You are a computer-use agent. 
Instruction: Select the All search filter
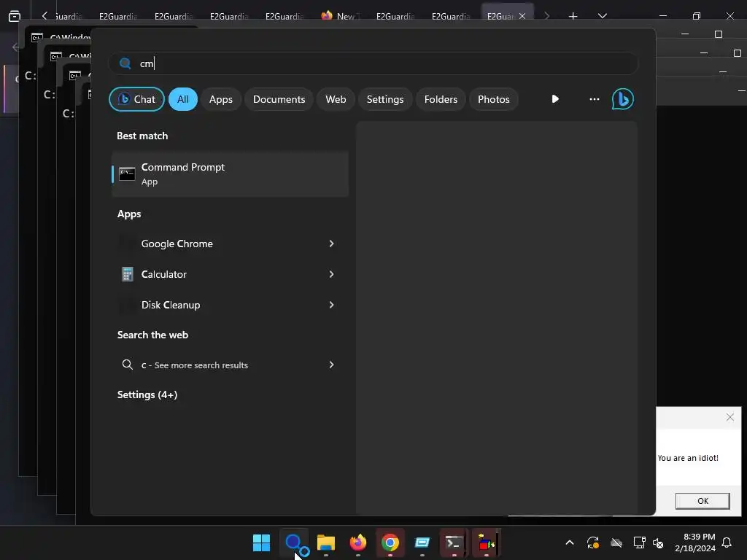pyautogui.click(x=183, y=99)
